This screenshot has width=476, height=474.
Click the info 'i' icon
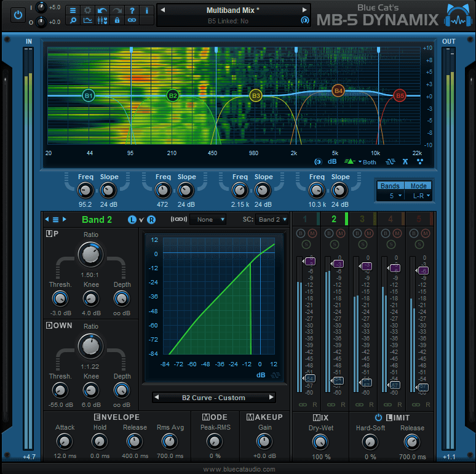pos(146,10)
